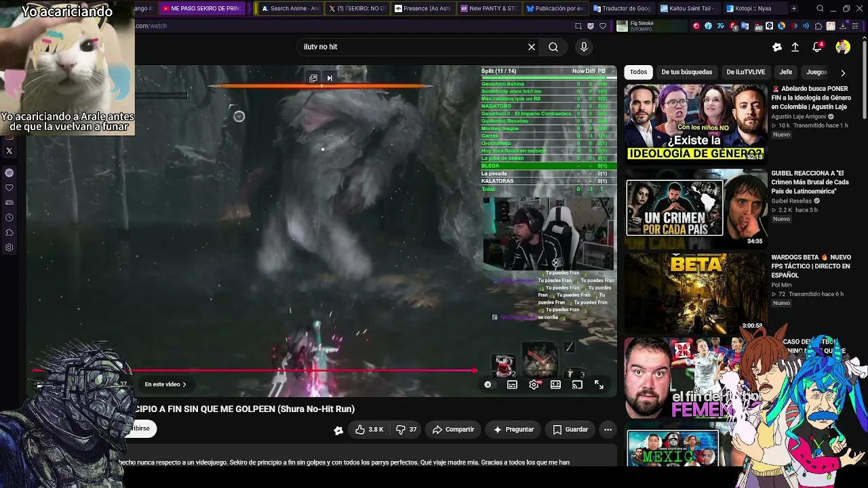Screen dimensions: 868x488
Task: Save the video with Guardar
Action: coord(570,429)
